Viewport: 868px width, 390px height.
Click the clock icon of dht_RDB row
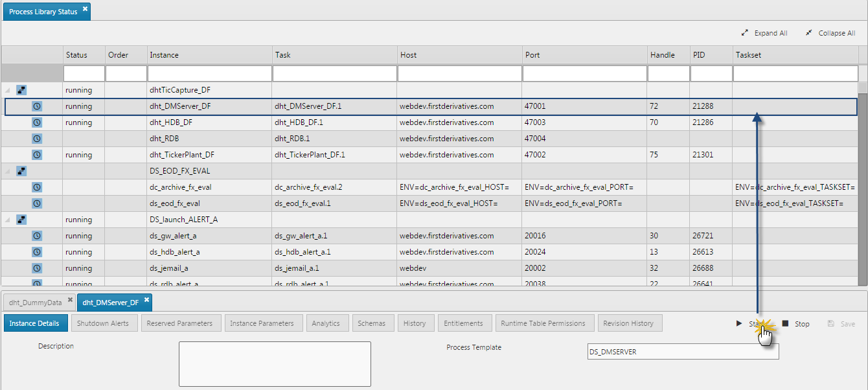tap(37, 139)
